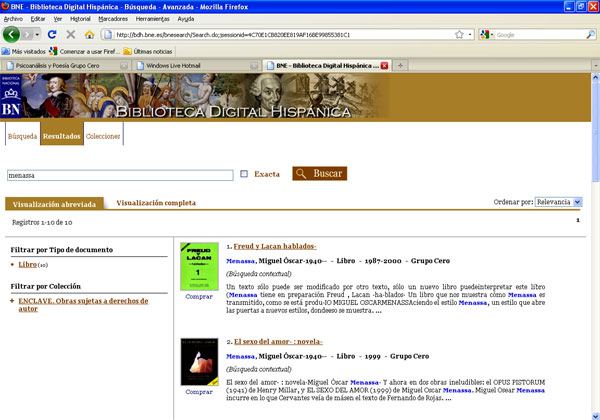Open the Últimas noticias bookmark feed
The width and height of the screenshot is (600, 420).
[148, 51]
